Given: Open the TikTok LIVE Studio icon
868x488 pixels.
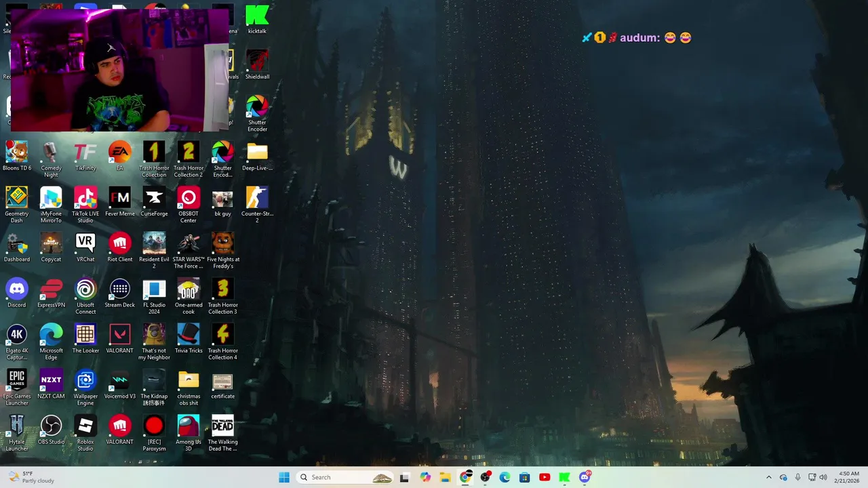Looking at the screenshot, I should pyautogui.click(x=85, y=205).
